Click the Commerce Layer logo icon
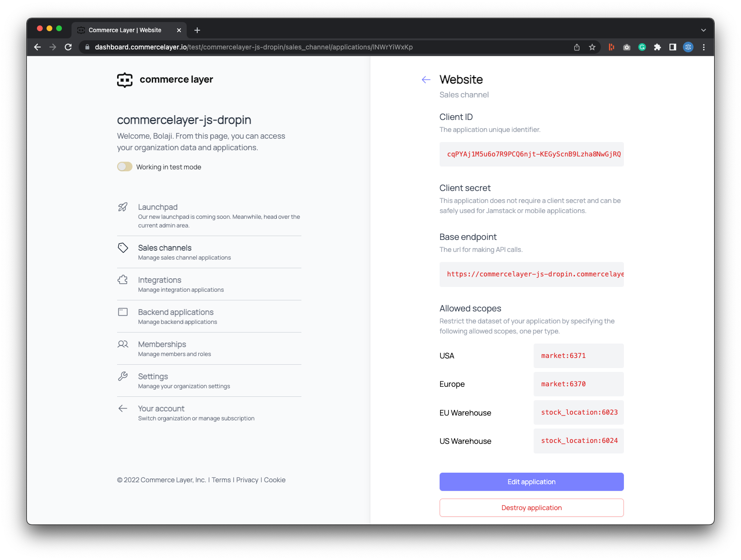The height and width of the screenshot is (560, 741). click(125, 80)
